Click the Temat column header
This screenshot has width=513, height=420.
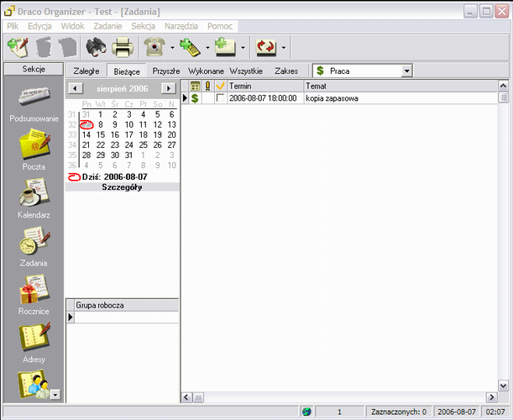(x=401, y=86)
